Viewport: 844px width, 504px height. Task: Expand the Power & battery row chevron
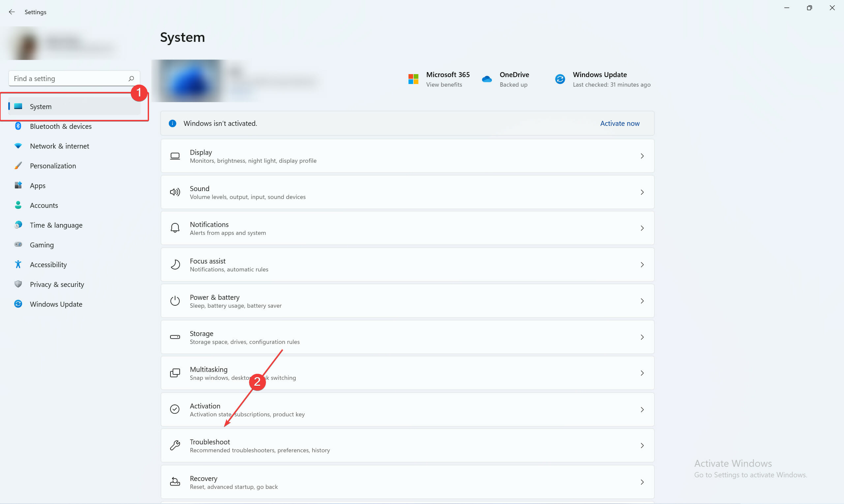(642, 301)
